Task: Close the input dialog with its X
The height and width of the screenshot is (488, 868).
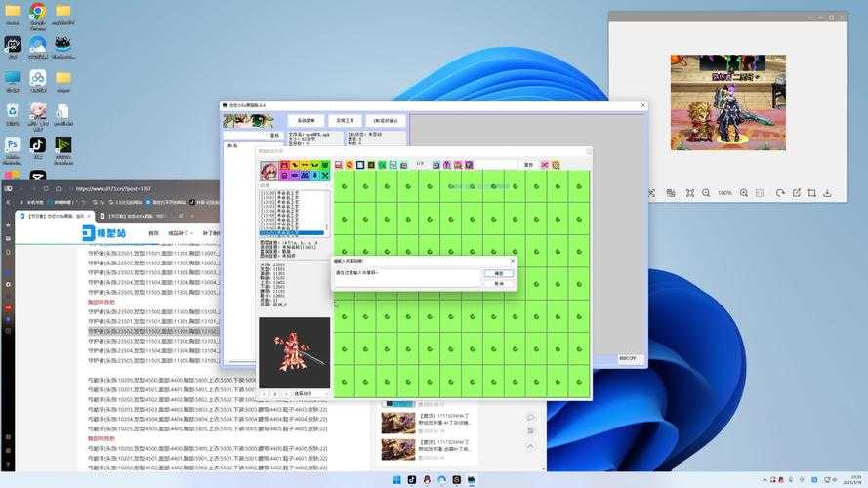Action: tap(512, 261)
